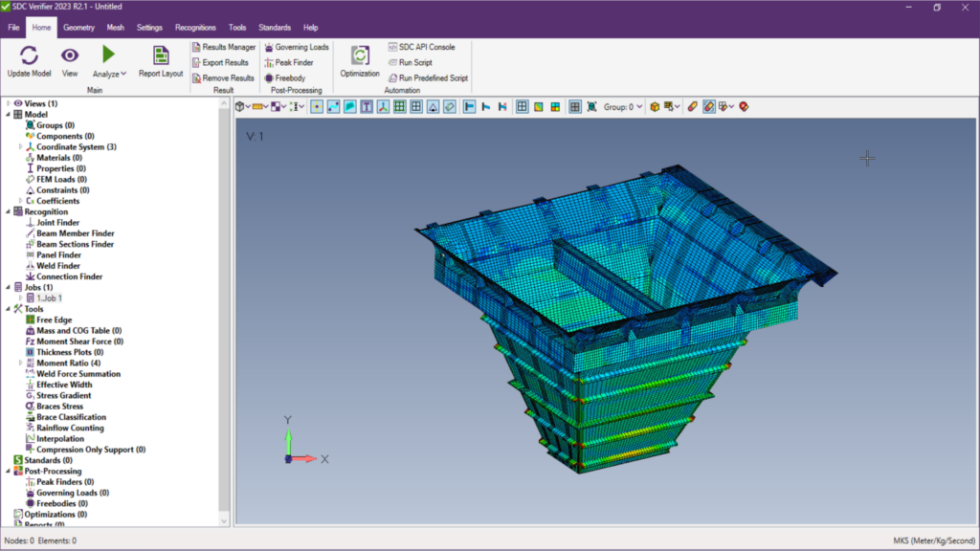
Task: Click the eraser icon in viewport toolbar
Action: click(x=692, y=106)
